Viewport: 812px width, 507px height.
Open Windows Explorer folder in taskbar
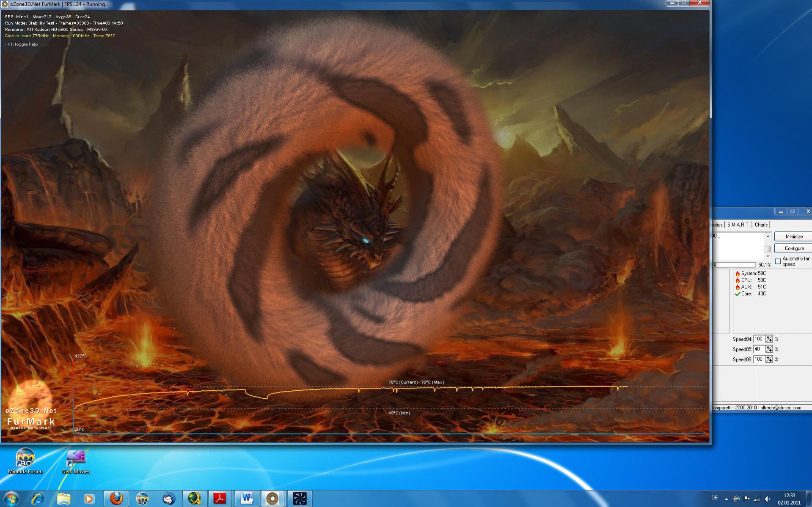click(63, 499)
